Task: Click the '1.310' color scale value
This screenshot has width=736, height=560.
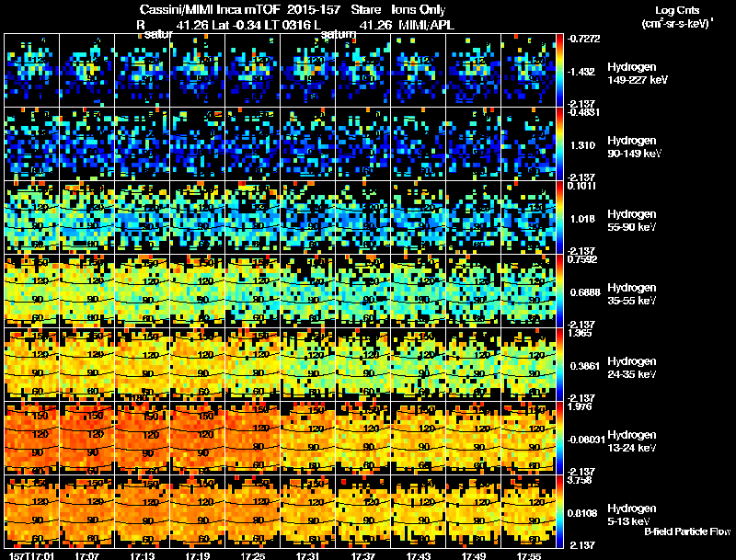Action: 582,145
